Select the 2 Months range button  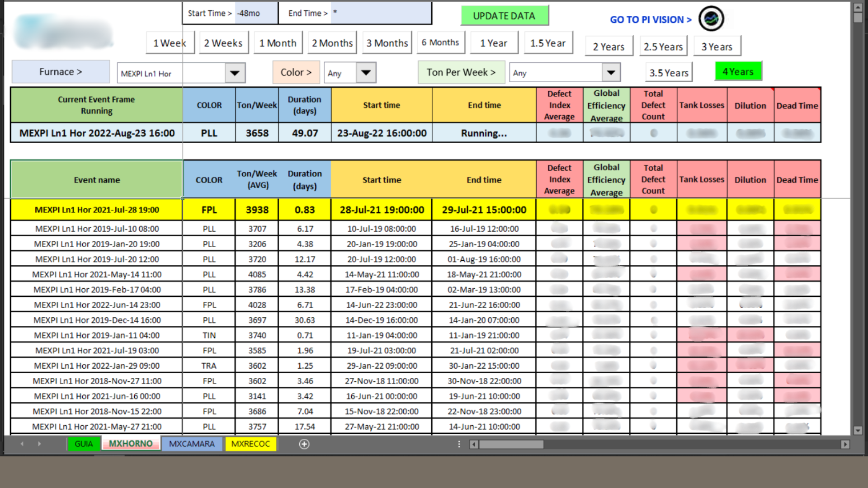click(x=332, y=43)
